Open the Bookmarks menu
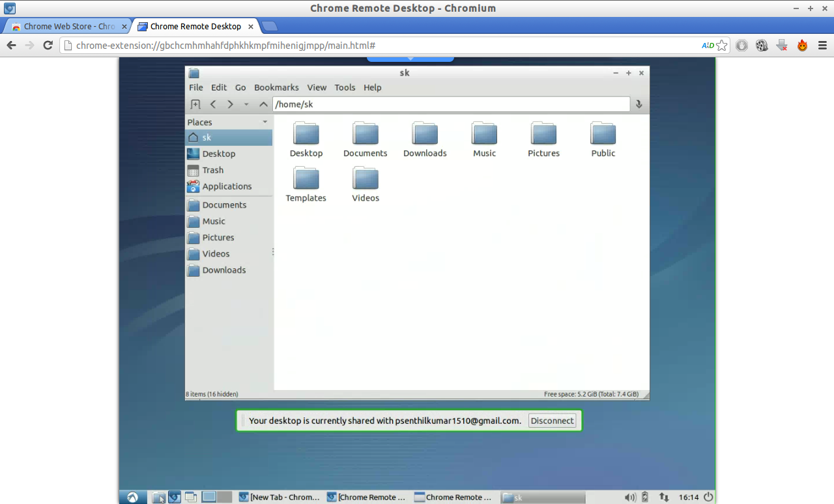The height and width of the screenshot is (504, 834). 276,87
